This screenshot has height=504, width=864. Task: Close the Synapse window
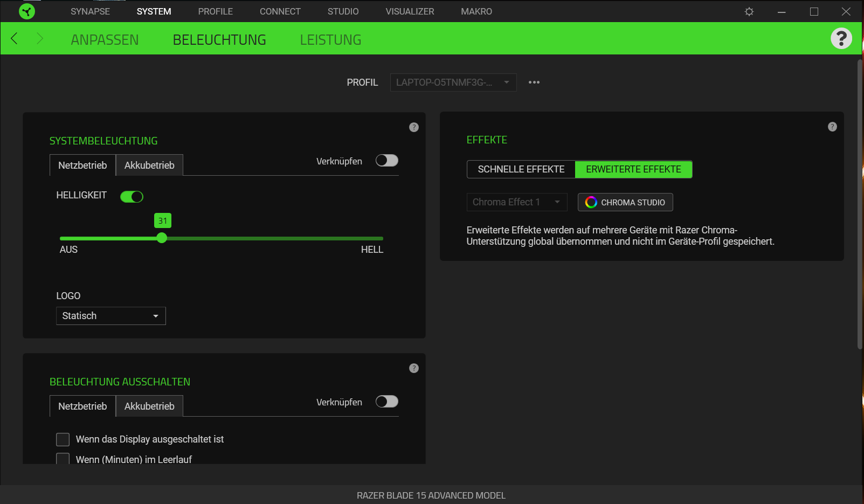tap(846, 11)
